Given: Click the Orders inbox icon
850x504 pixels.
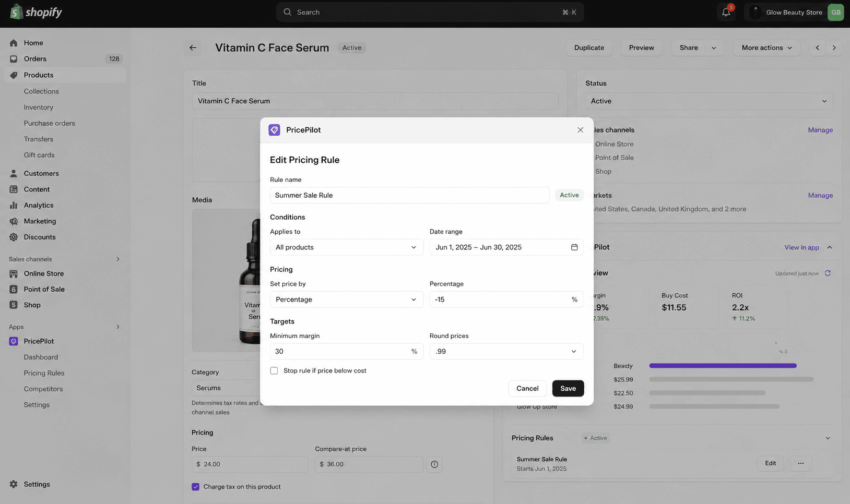Looking at the screenshot, I should pyautogui.click(x=14, y=59).
